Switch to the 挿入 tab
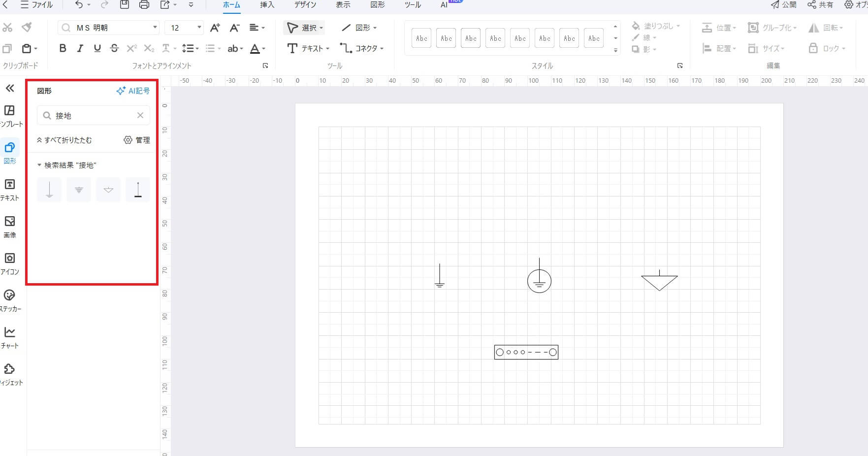The image size is (868, 456). tap(267, 5)
